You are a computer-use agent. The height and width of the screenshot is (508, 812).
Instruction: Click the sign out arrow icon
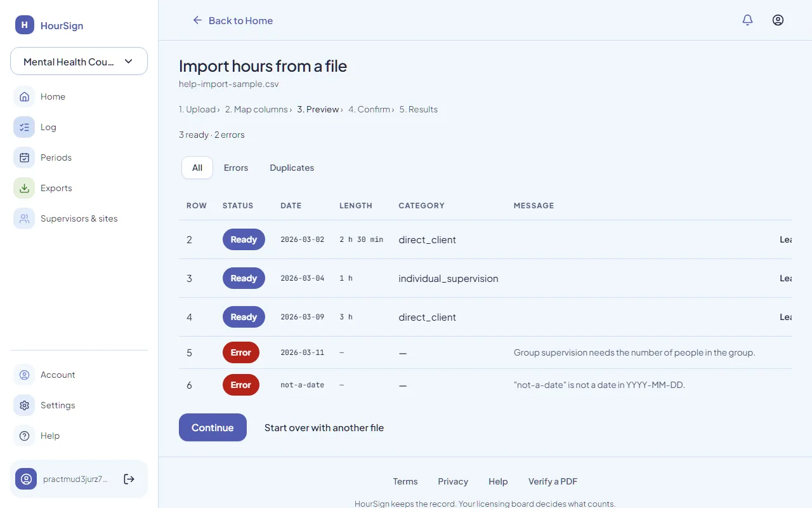pos(129,479)
